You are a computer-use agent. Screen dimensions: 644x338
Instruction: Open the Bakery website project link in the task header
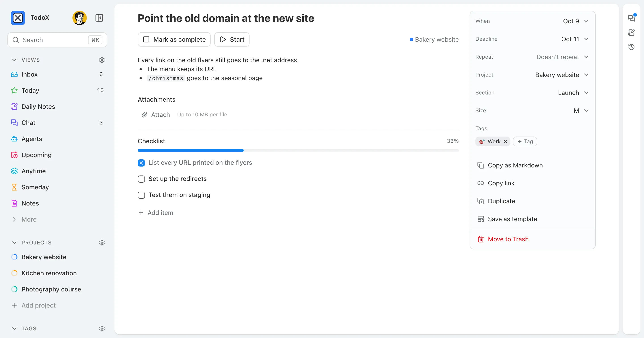434,39
